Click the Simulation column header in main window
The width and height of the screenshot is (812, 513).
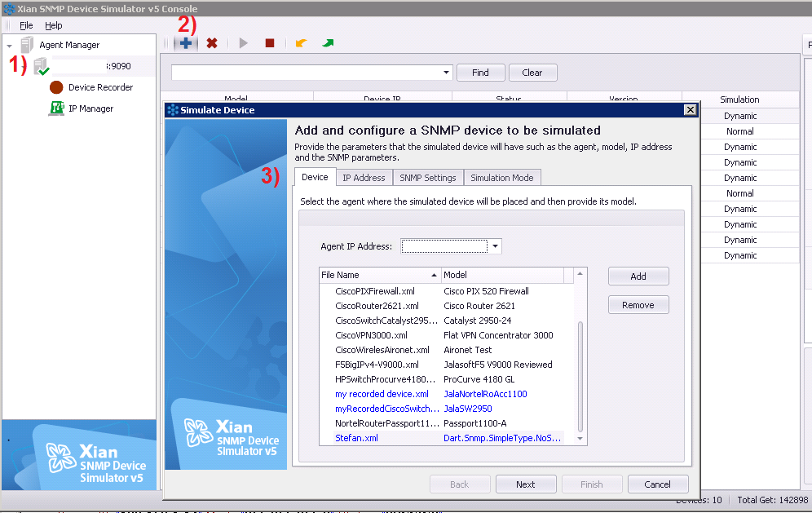tap(739, 100)
